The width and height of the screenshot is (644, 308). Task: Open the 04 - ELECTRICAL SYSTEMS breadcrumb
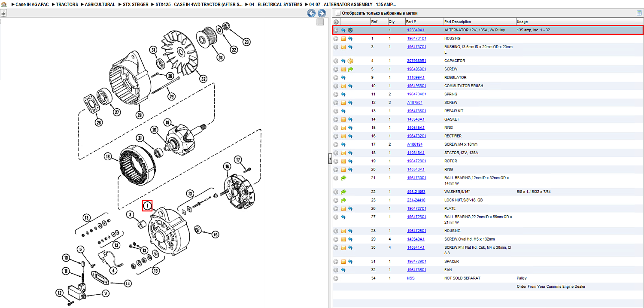(276, 4)
